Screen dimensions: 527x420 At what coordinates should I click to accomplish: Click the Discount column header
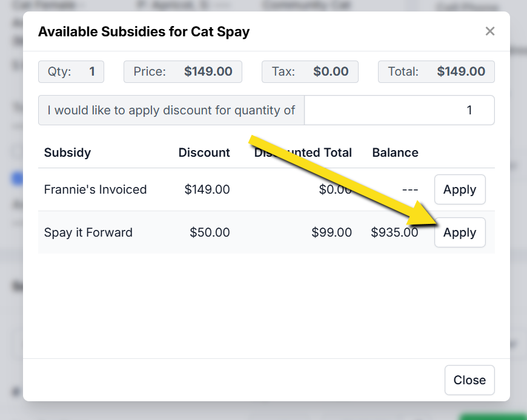point(204,153)
